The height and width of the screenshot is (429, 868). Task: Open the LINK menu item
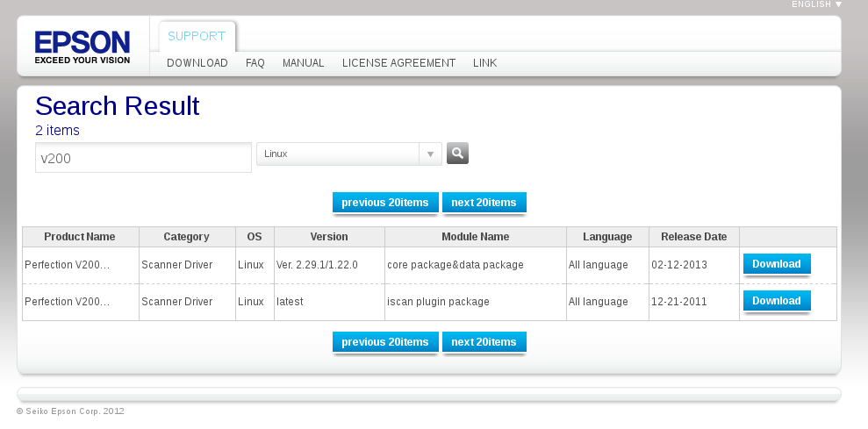click(485, 63)
